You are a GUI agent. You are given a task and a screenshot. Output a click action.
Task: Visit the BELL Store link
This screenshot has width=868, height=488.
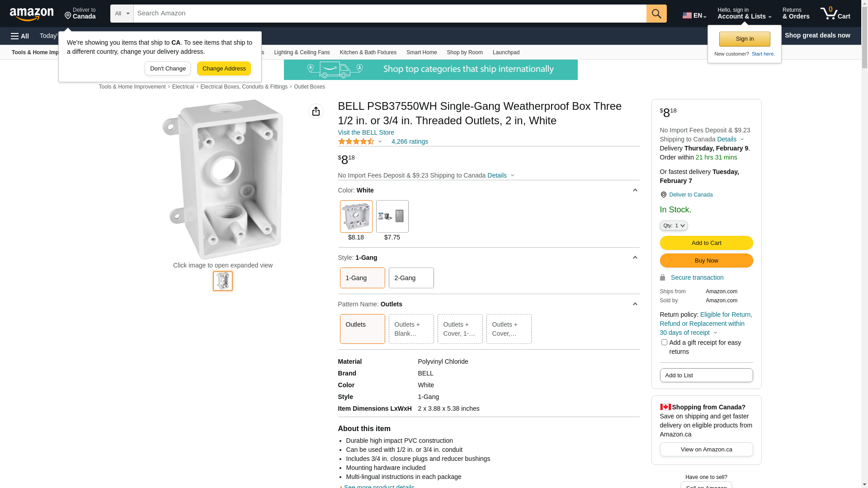pyautogui.click(x=366, y=132)
